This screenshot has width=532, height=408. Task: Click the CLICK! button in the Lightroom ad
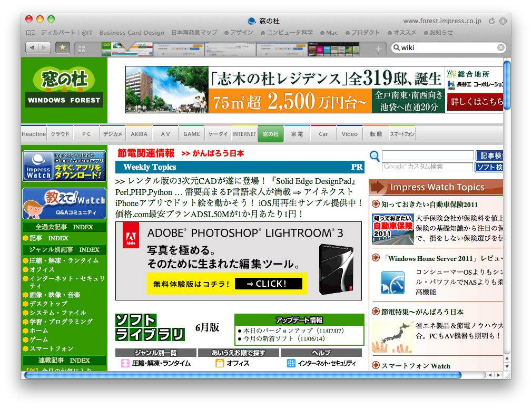(x=269, y=284)
